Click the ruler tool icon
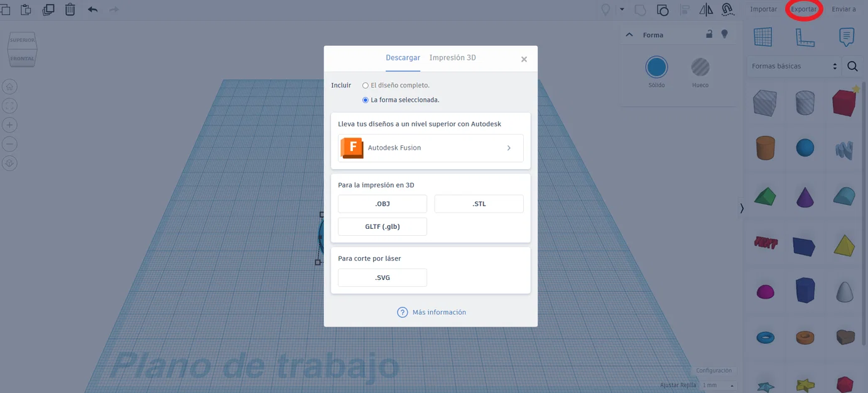This screenshot has width=868, height=393. click(805, 37)
